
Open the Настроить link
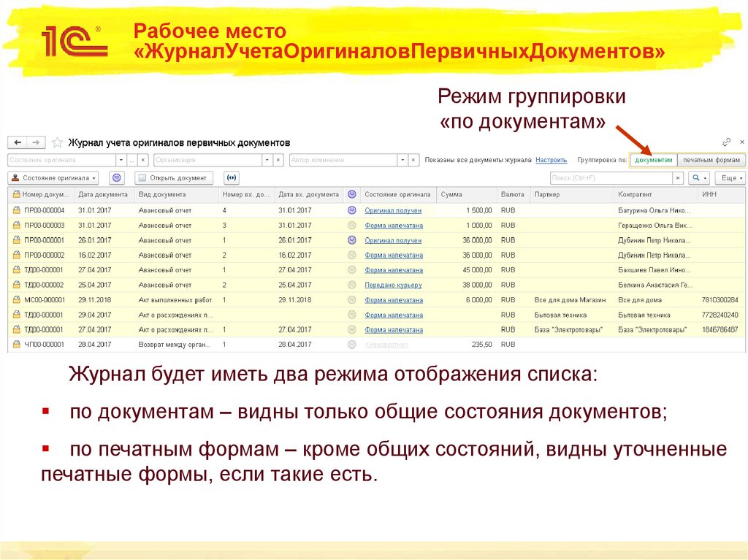tap(551, 160)
